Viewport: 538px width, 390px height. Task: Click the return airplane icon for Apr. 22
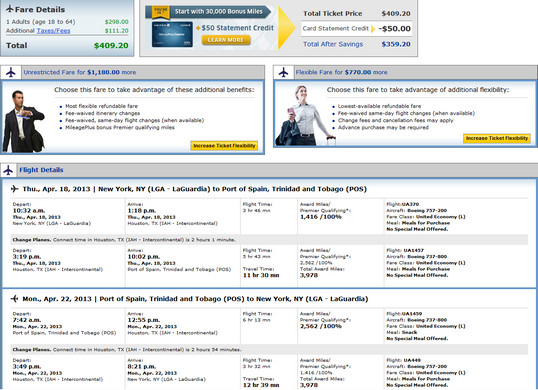pyautogui.click(x=14, y=298)
